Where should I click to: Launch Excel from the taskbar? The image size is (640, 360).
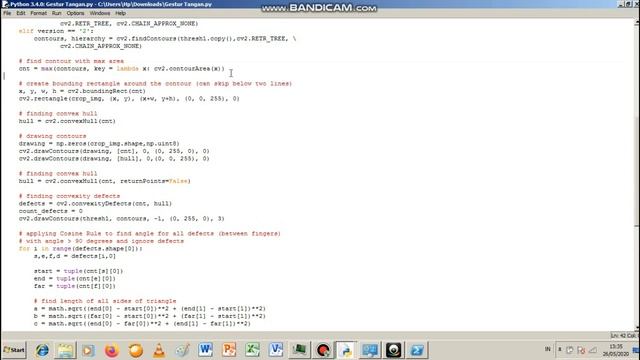(252, 350)
